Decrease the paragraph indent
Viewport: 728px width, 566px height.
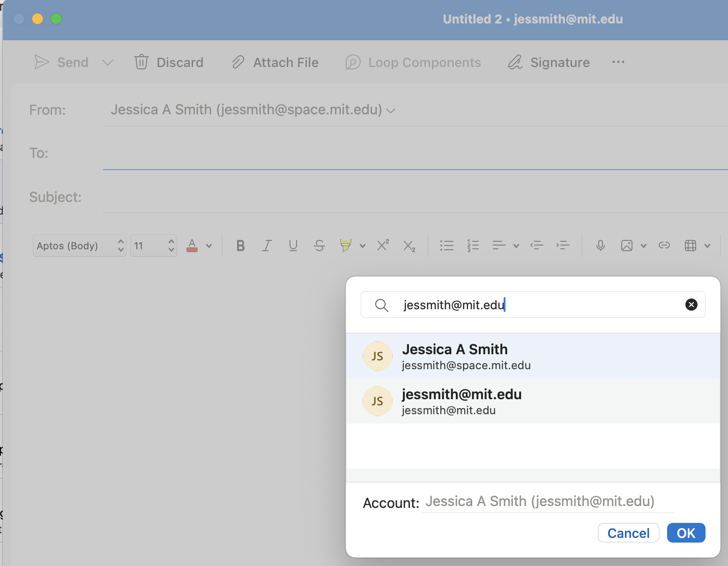[537, 245]
